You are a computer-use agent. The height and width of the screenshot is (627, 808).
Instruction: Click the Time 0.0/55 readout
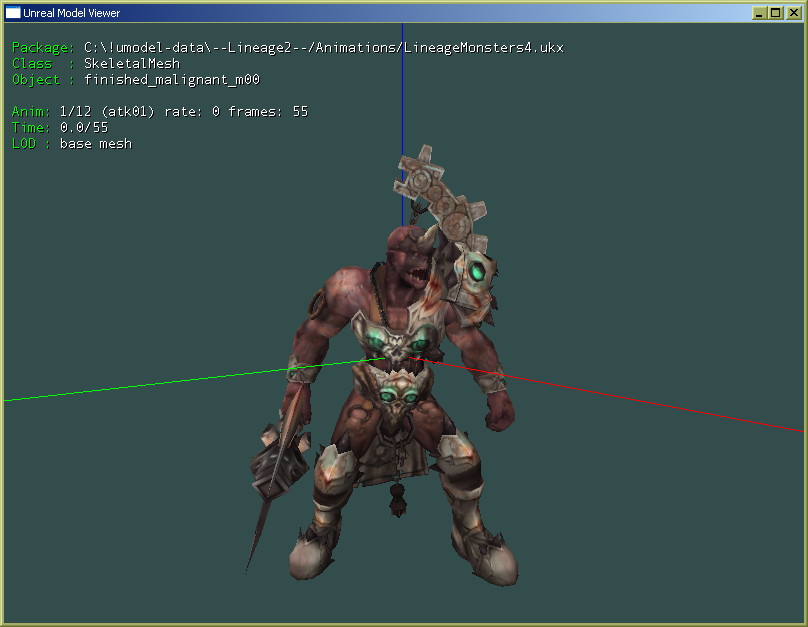coord(60,127)
